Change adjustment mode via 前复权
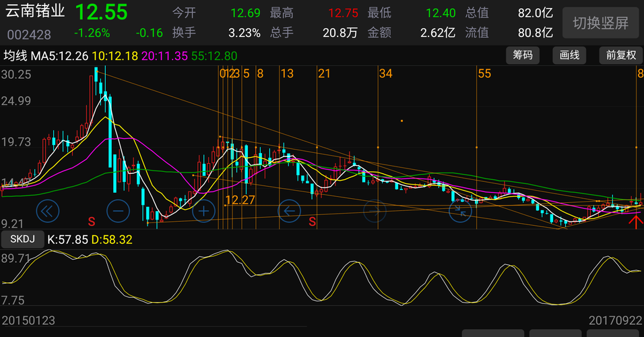 pyautogui.click(x=621, y=55)
